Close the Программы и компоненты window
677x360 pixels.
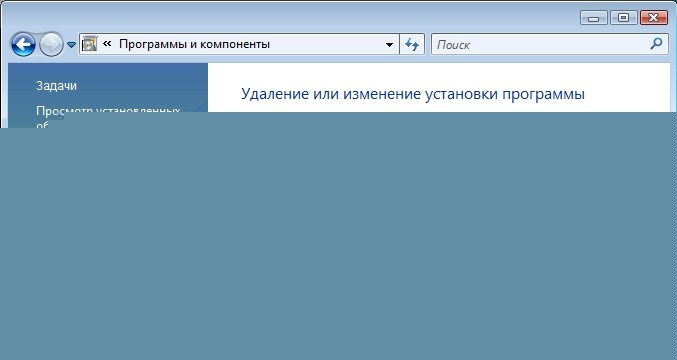[x=654, y=18]
